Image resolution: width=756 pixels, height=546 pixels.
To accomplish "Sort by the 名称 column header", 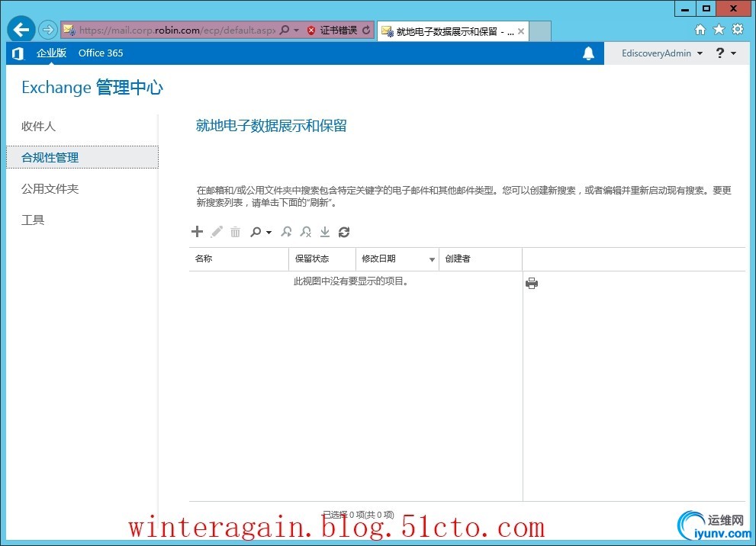I will click(239, 259).
